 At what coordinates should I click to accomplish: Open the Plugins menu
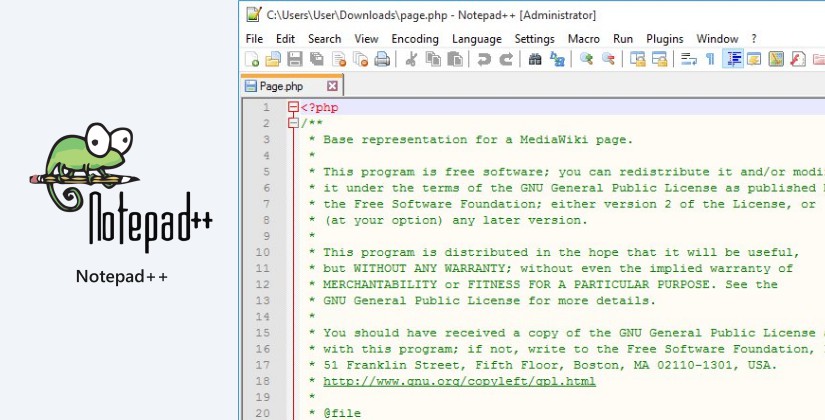pyautogui.click(x=665, y=38)
